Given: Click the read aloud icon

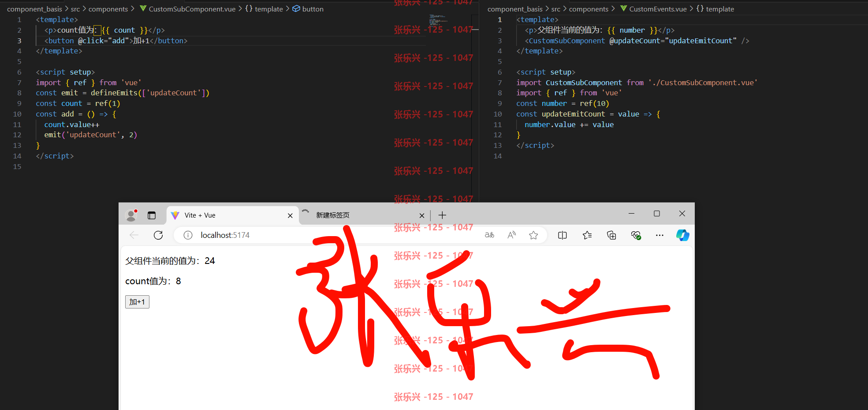Looking at the screenshot, I should tap(511, 235).
